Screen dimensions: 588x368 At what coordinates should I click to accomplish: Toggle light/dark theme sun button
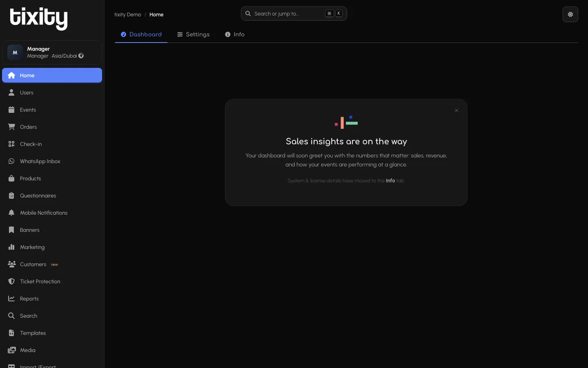pos(570,14)
